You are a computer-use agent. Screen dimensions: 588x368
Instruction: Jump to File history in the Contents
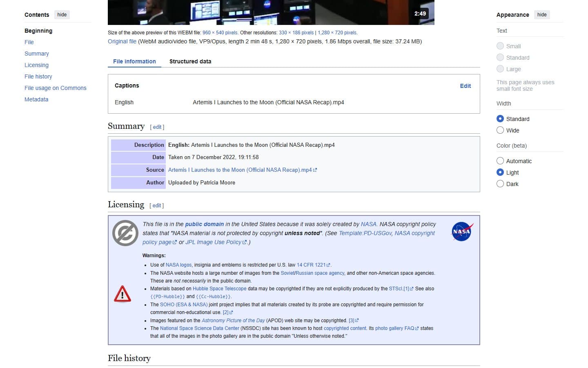[x=38, y=76]
